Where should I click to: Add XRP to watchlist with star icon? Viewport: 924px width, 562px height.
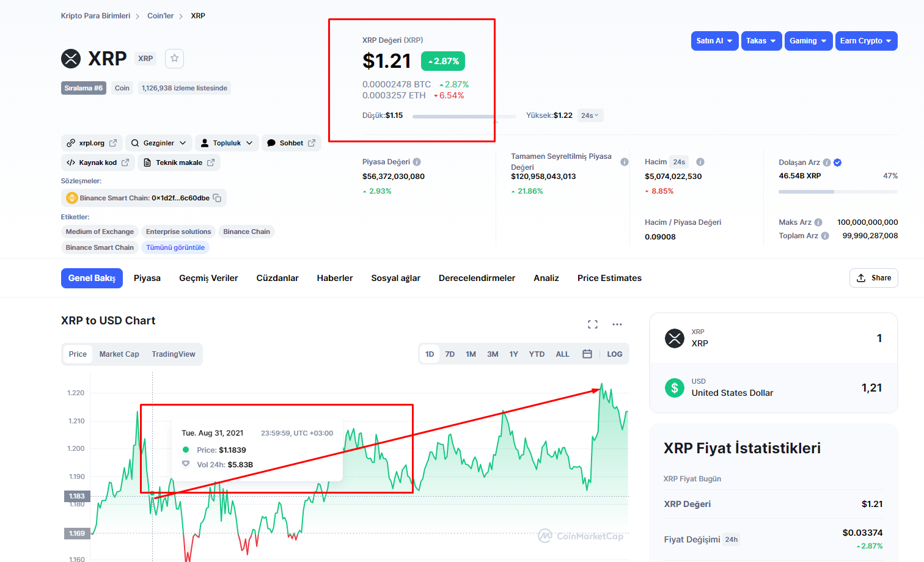[x=174, y=58]
